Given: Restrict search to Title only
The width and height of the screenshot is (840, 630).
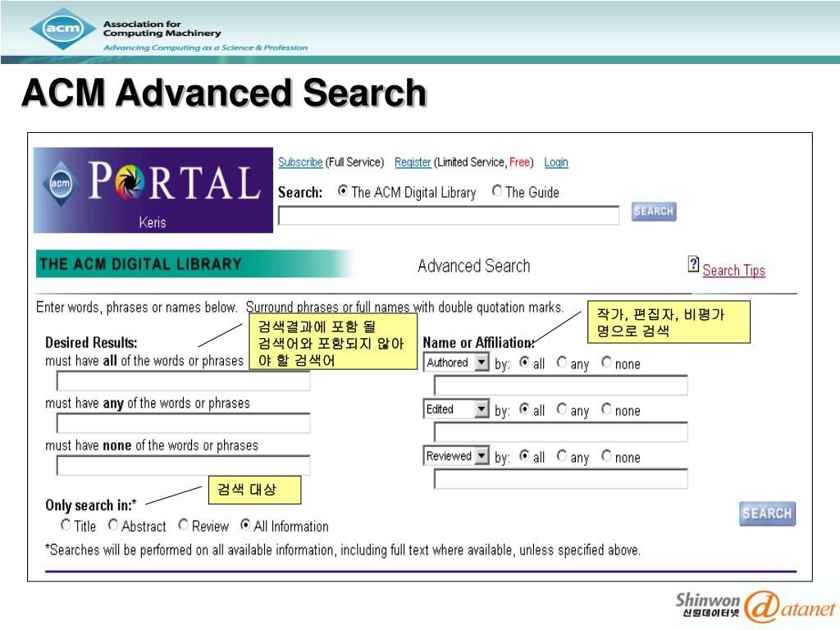Looking at the screenshot, I should [x=66, y=525].
